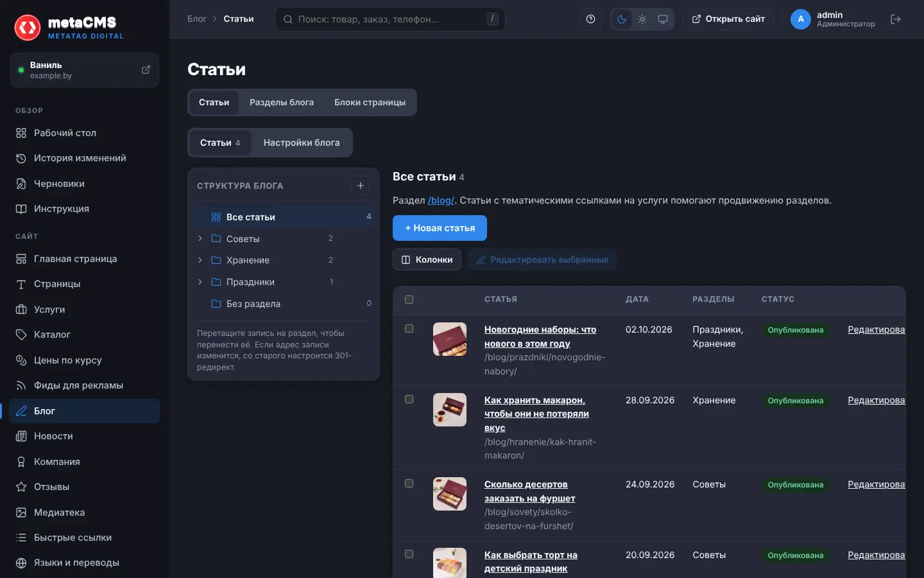Switch to dark theme moon icon
The height and width of the screenshot is (578, 924).
(x=622, y=19)
